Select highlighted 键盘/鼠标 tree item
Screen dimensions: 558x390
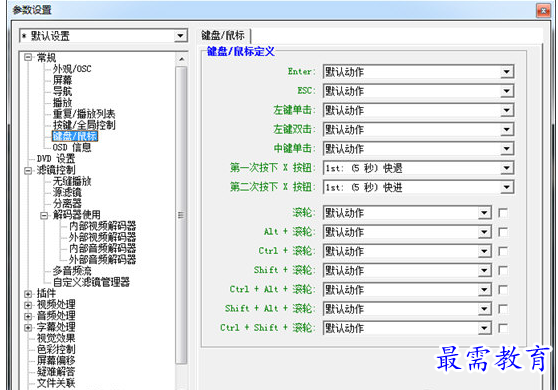pos(75,136)
